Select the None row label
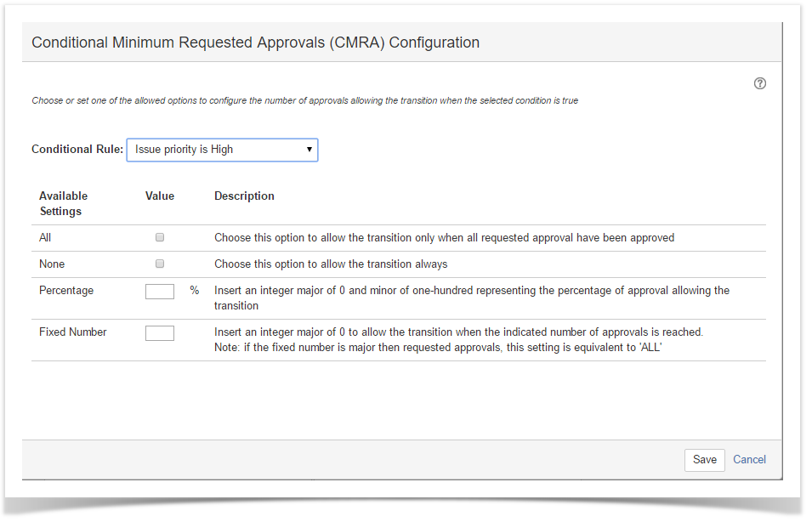812x522 pixels. 52,264
